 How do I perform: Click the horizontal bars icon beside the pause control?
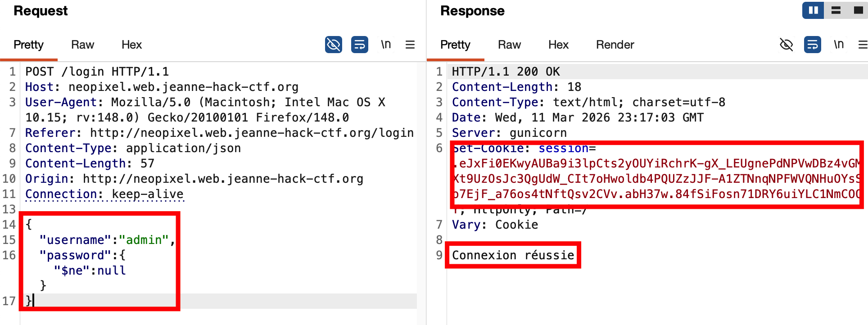pyautogui.click(x=836, y=10)
